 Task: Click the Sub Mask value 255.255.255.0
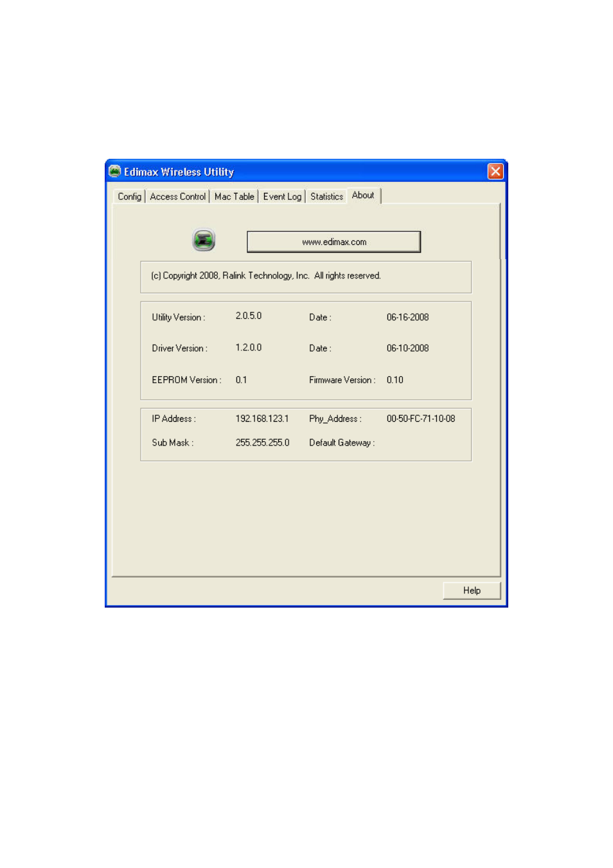click(262, 443)
